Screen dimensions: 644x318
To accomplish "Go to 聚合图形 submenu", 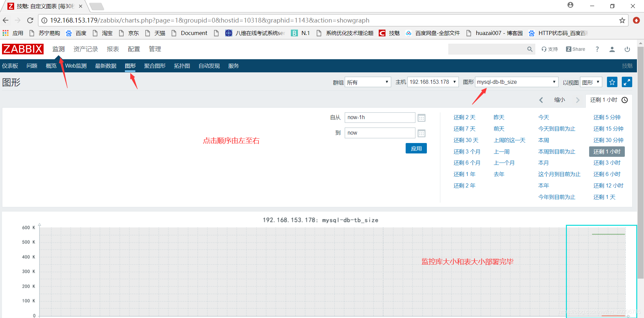I will click(155, 66).
